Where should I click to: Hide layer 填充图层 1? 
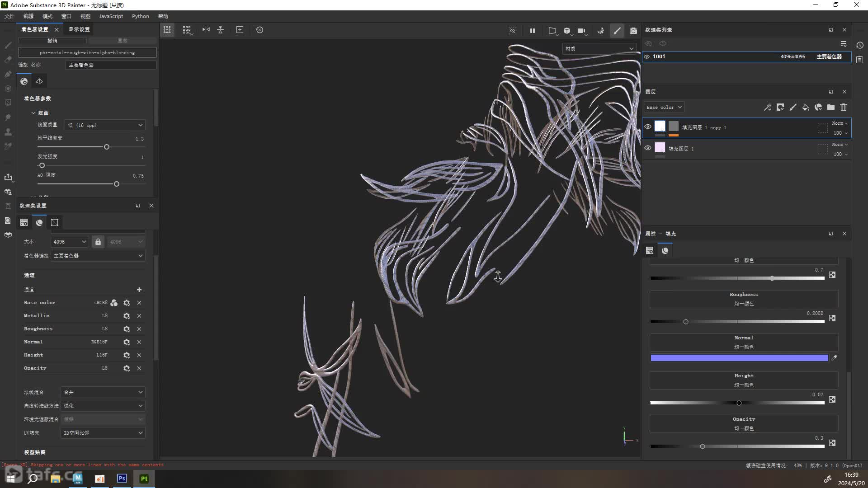[648, 148]
